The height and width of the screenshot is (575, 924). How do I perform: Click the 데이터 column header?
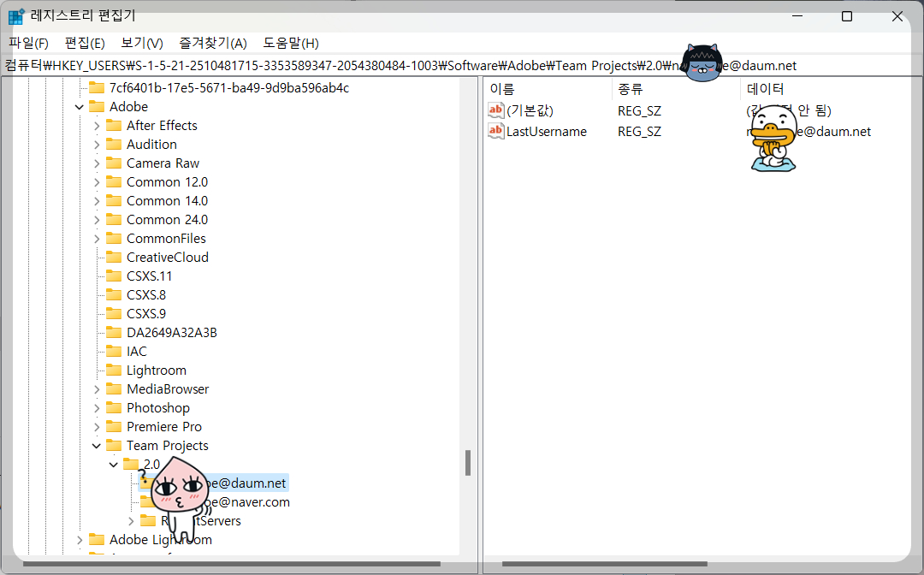tap(765, 89)
